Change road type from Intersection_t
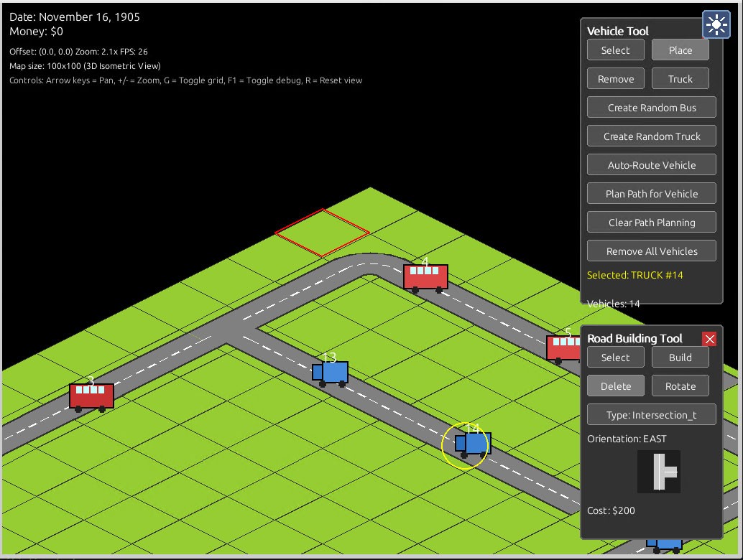 (x=651, y=414)
